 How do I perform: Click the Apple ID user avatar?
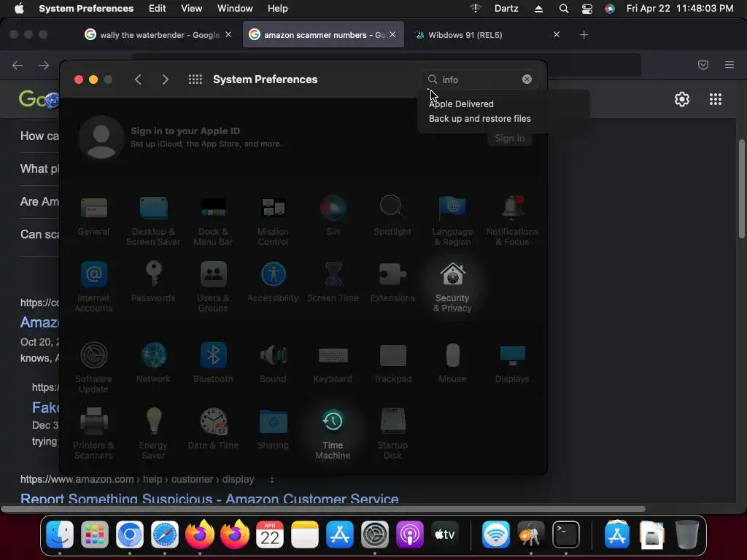click(101, 137)
